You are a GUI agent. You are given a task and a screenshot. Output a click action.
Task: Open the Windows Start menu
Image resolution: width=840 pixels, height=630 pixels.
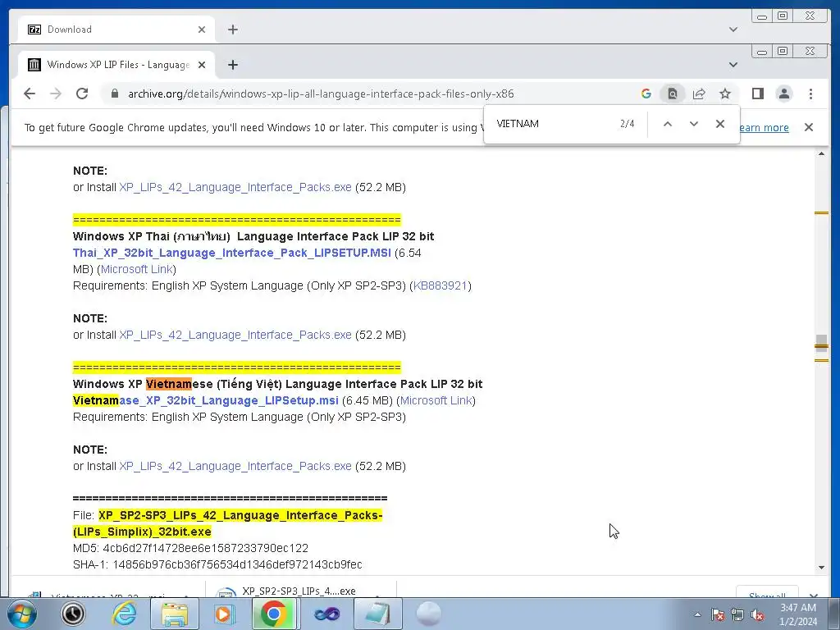pos(22,614)
